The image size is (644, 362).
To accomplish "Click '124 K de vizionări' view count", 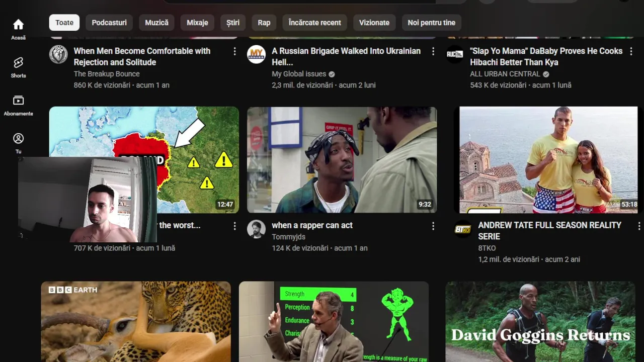I will click(x=300, y=248).
